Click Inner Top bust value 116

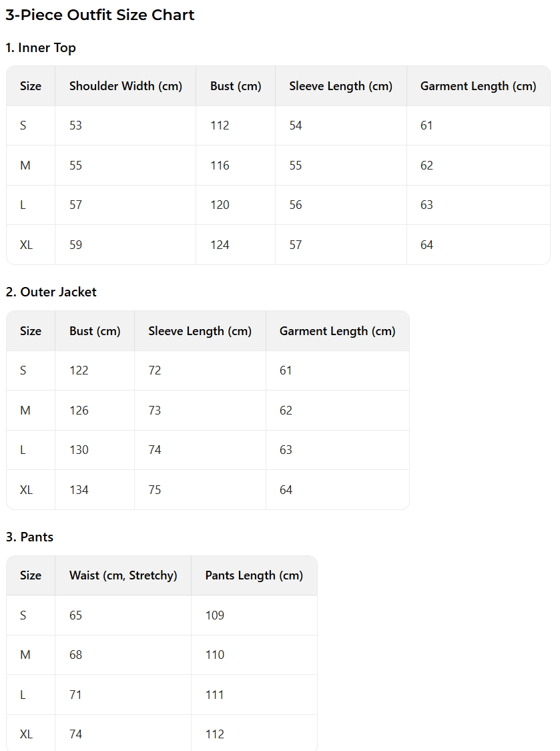click(220, 166)
